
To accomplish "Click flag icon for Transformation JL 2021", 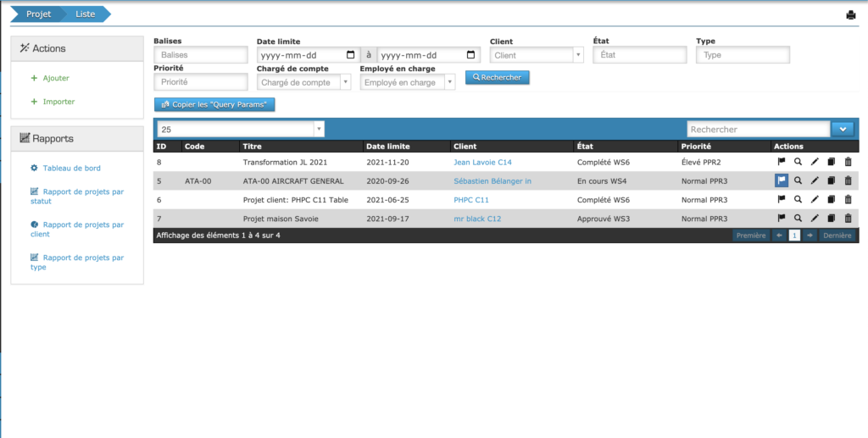I will click(781, 161).
